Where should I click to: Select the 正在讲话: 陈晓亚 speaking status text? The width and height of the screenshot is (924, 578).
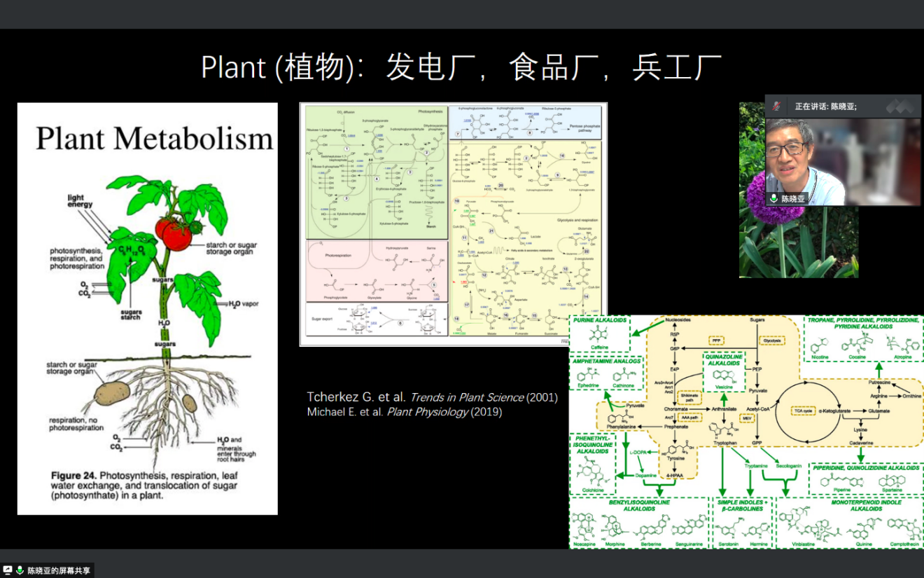(x=825, y=106)
